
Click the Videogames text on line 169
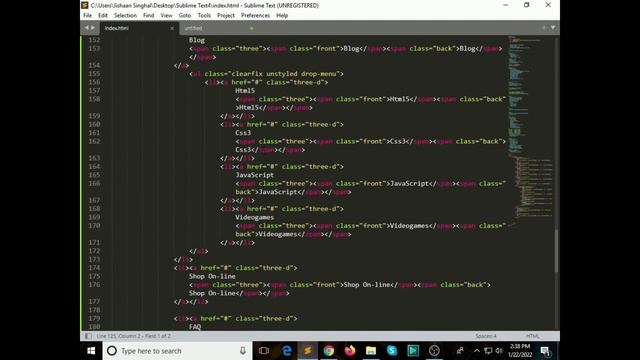coord(254,217)
